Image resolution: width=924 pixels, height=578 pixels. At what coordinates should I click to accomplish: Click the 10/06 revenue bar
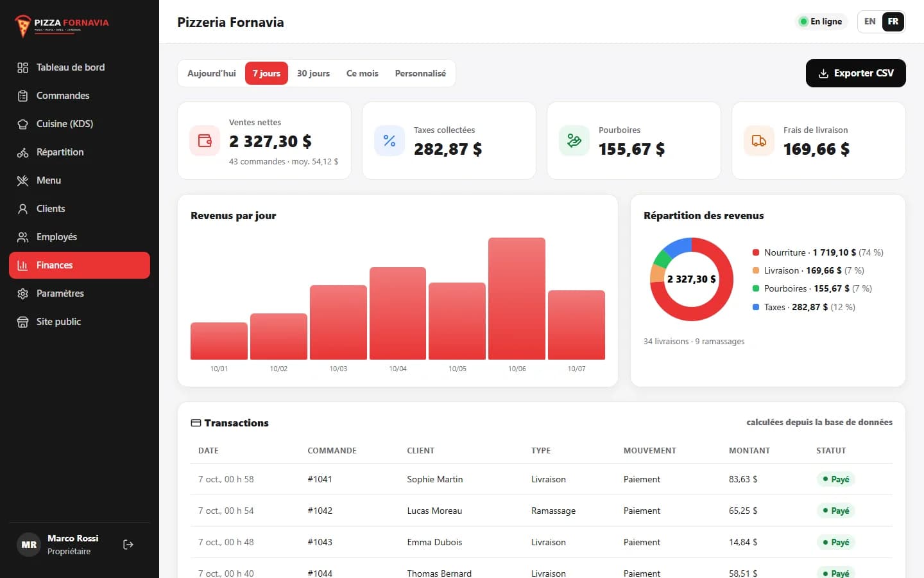coord(517,299)
